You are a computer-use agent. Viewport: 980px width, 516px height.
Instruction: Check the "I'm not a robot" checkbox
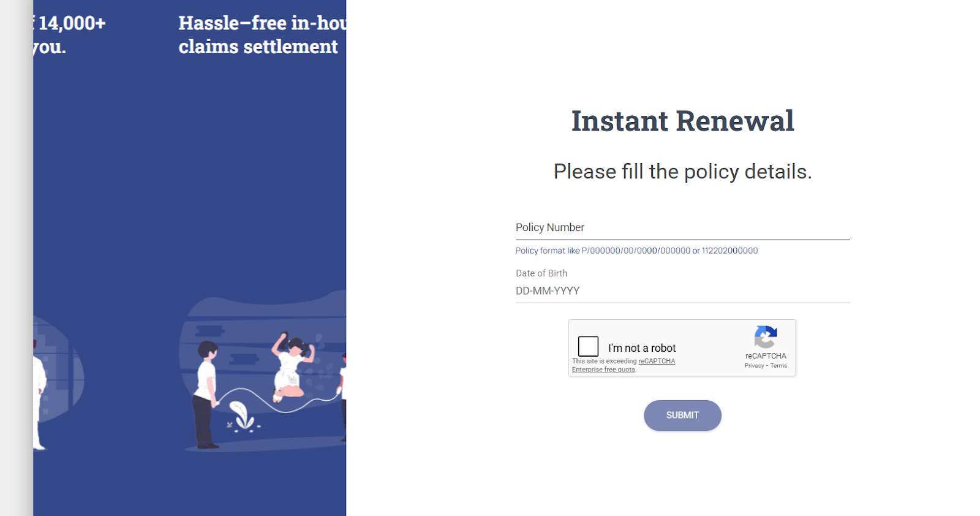tap(587, 346)
